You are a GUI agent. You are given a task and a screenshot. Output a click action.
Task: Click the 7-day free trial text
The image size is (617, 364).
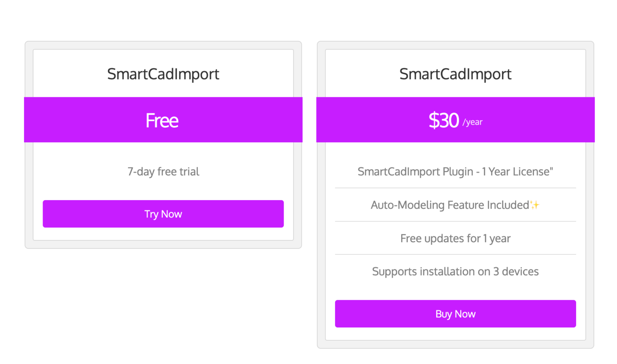click(x=163, y=172)
